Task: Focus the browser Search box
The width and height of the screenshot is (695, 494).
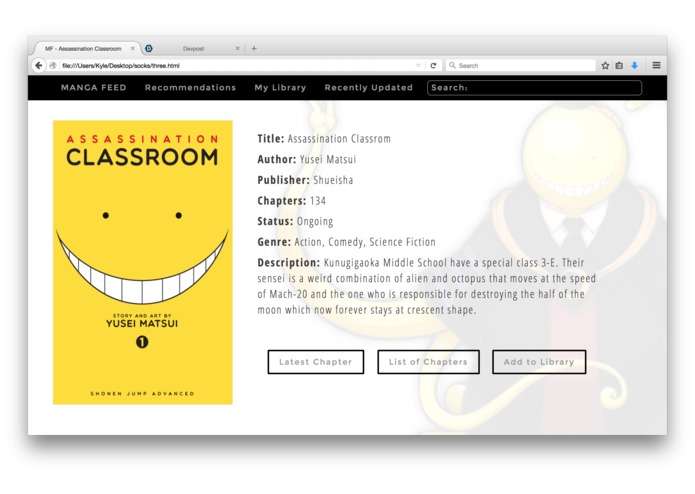Action: [521, 66]
